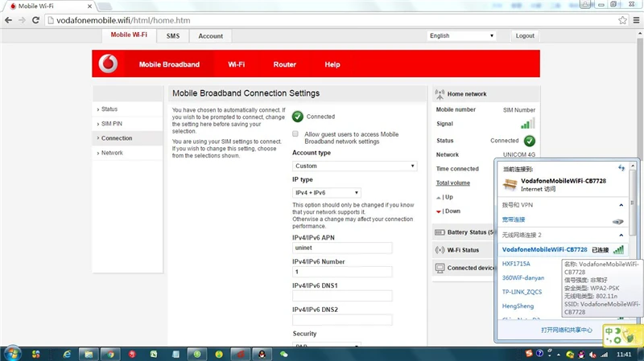Click the Wi-Fi Status icon

pyautogui.click(x=440, y=250)
